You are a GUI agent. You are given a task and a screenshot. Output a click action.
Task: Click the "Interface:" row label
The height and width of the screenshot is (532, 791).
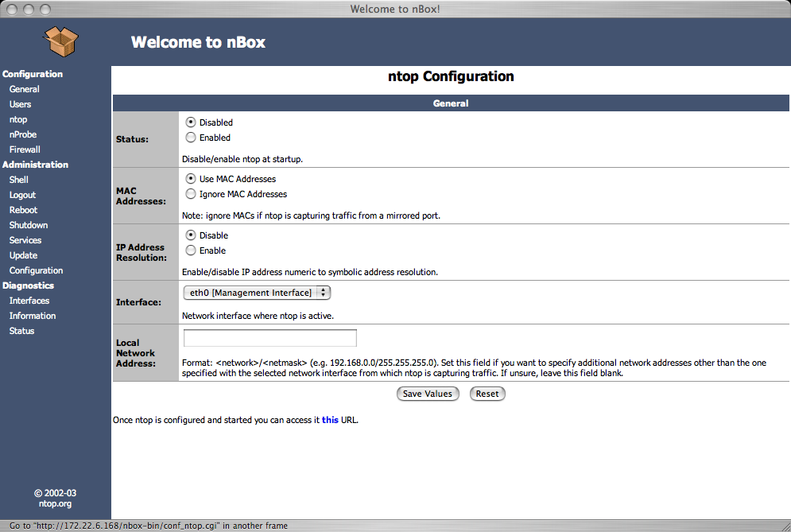139,302
